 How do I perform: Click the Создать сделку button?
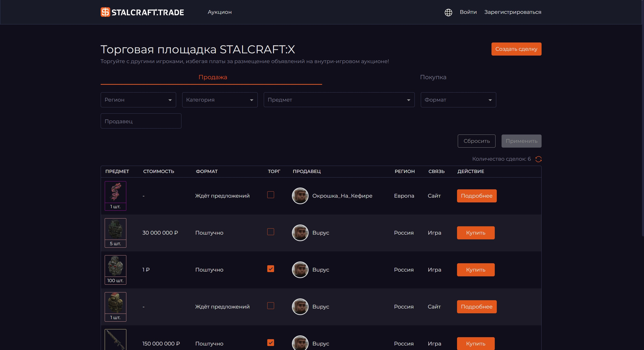pos(516,49)
